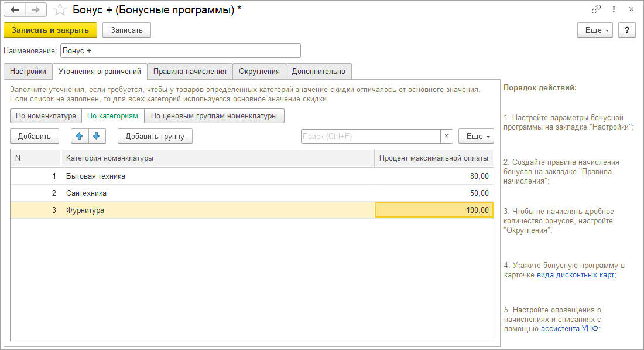
Task: Switch to the Округления tab
Action: coord(259,72)
